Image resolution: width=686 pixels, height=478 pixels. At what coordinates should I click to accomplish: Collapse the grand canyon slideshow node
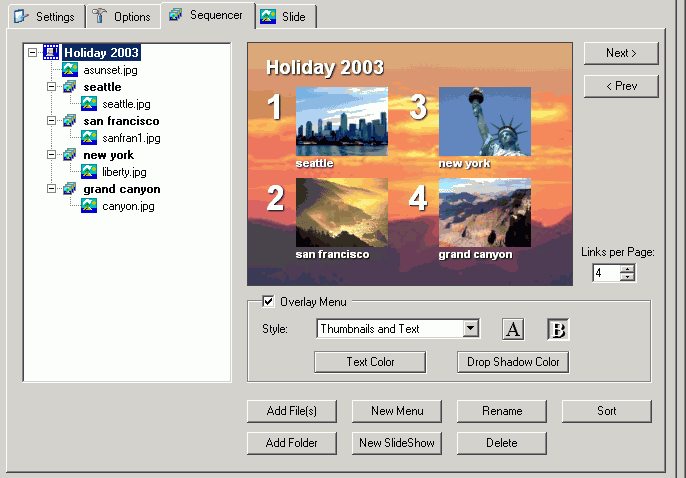tap(52, 189)
